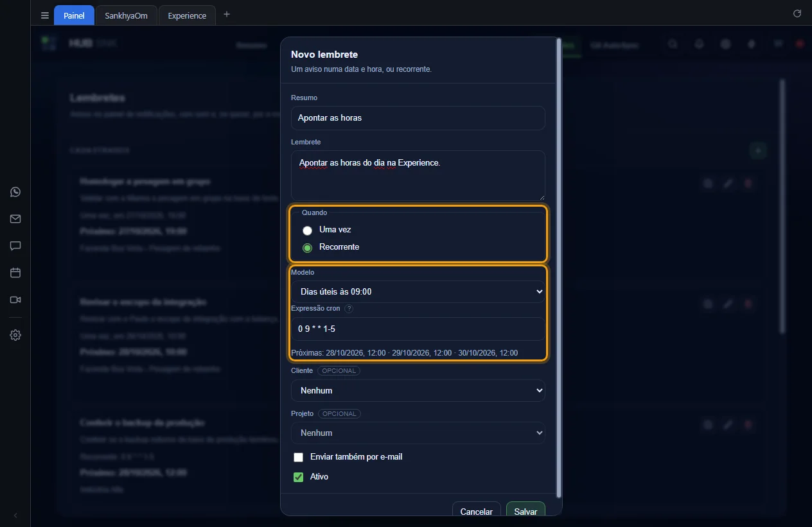
Task: Click the reload icon at top right
Action: [x=797, y=13]
